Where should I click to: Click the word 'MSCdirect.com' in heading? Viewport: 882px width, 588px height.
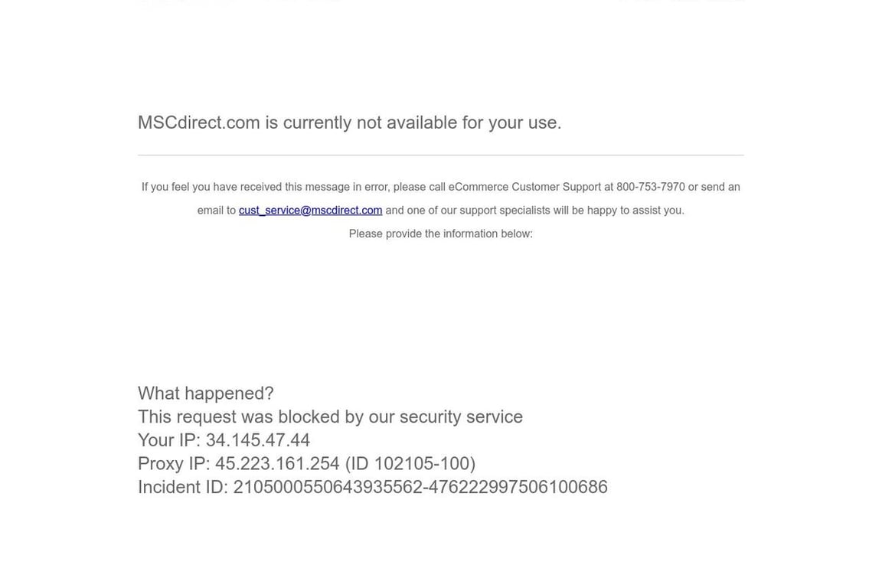click(199, 122)
